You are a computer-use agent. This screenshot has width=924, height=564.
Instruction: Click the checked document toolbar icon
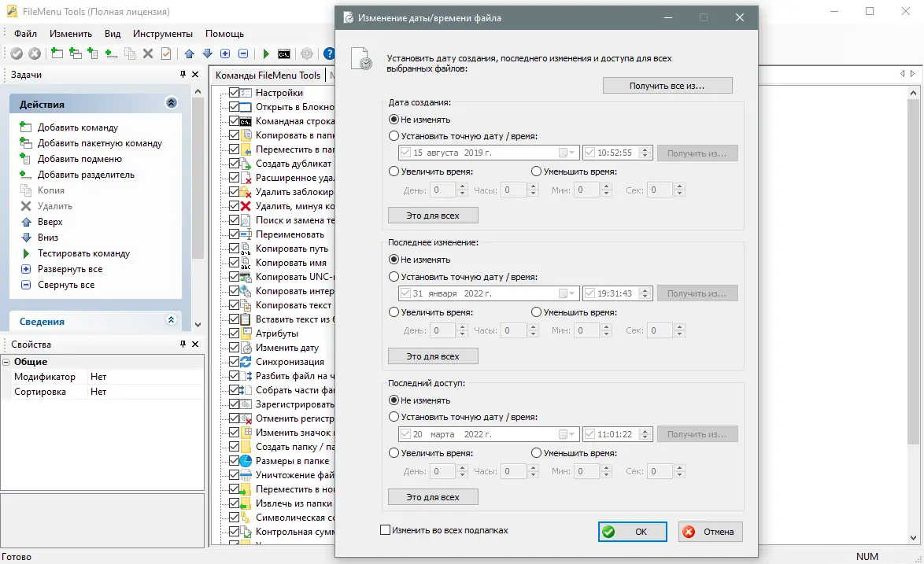(166, 53)
